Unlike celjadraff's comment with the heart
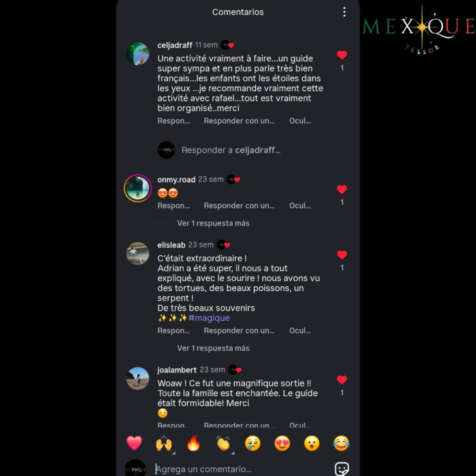Viewport: 476px width, 476px height. click(x=342, y=55)
